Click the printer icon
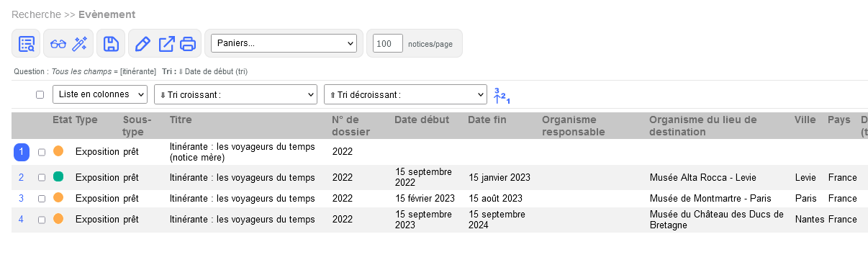The image size is (868, 265). 188,44
